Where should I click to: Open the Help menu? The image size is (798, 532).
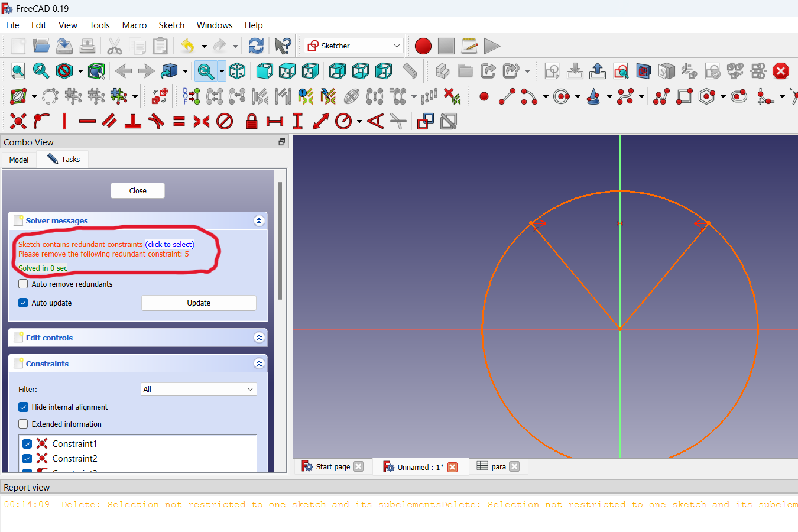tap(254, 25)
